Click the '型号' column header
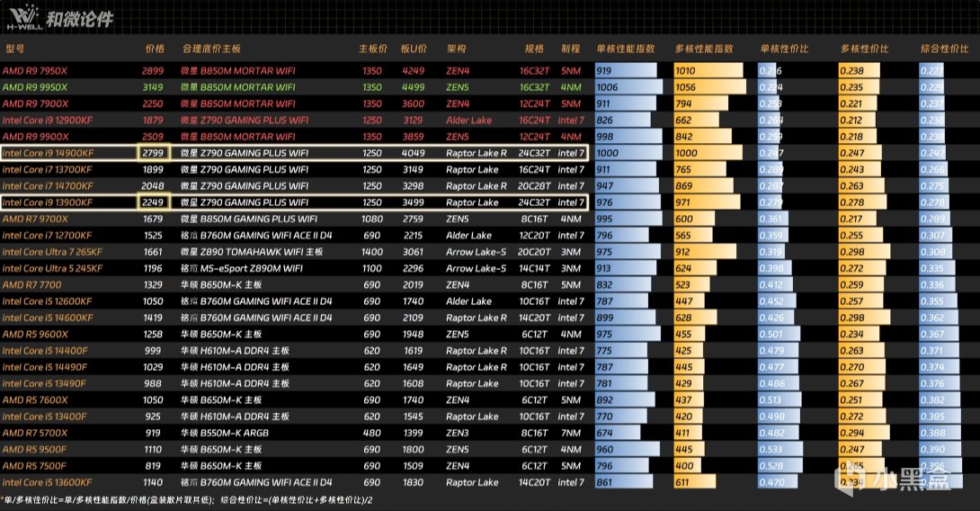This screenshot has width=980, height=511. 15,49
